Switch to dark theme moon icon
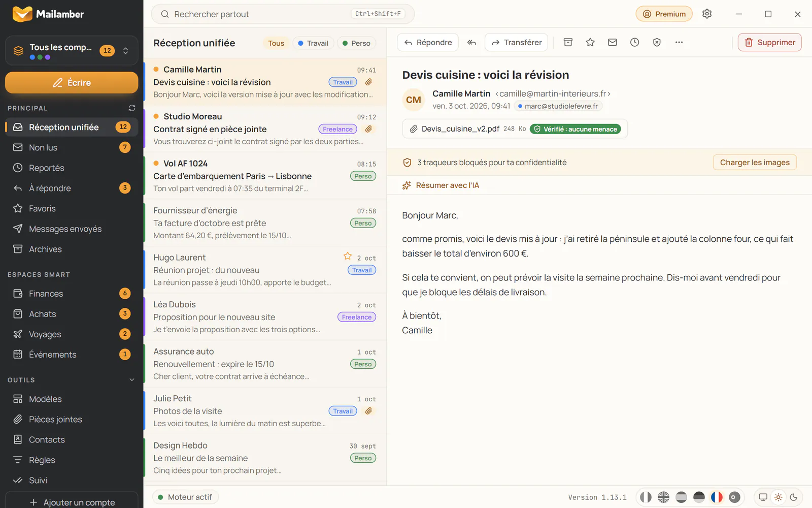Viewport: 812px width, 508px height. coord(794,497)
